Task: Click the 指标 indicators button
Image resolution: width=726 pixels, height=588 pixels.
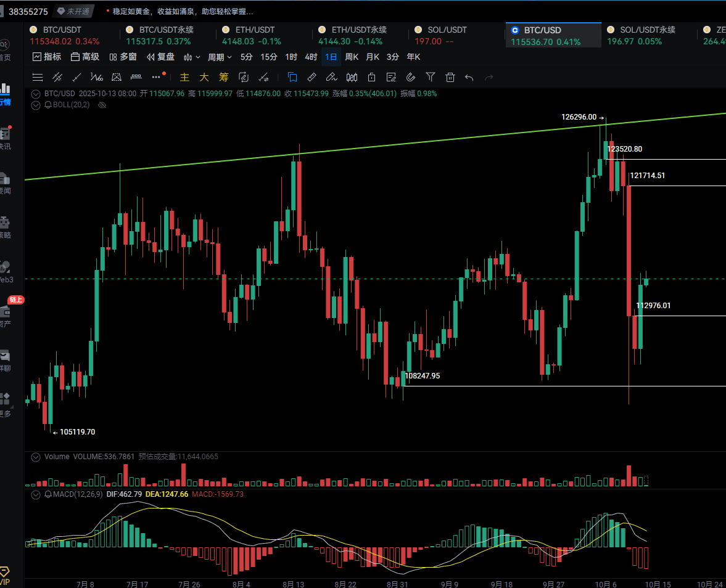Action: pyautogui.click(x=47, y=57)
